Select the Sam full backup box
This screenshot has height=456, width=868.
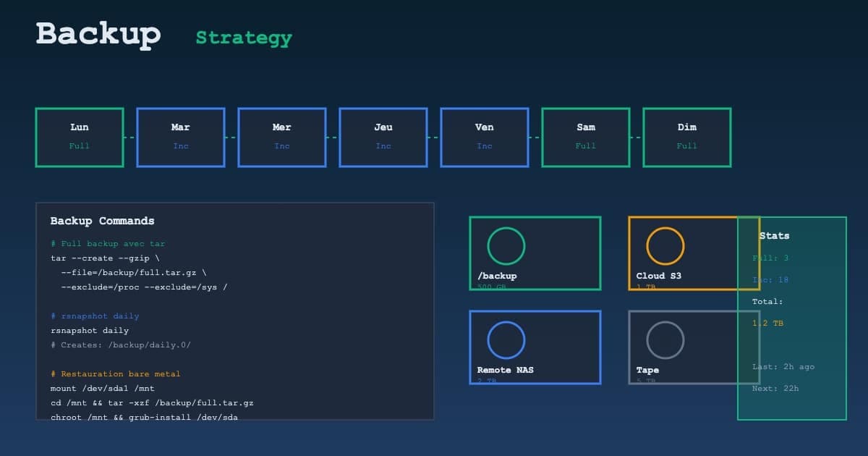coord(586,138)
